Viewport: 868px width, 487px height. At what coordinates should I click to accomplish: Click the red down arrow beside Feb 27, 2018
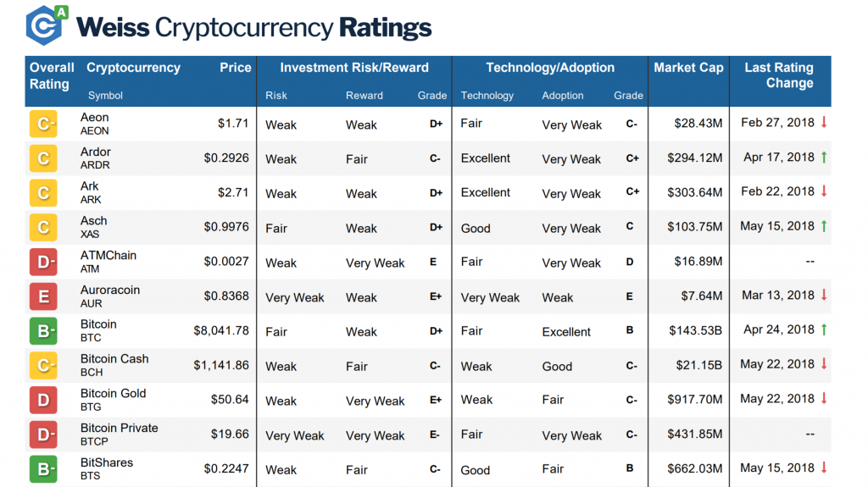pos(823,123)
